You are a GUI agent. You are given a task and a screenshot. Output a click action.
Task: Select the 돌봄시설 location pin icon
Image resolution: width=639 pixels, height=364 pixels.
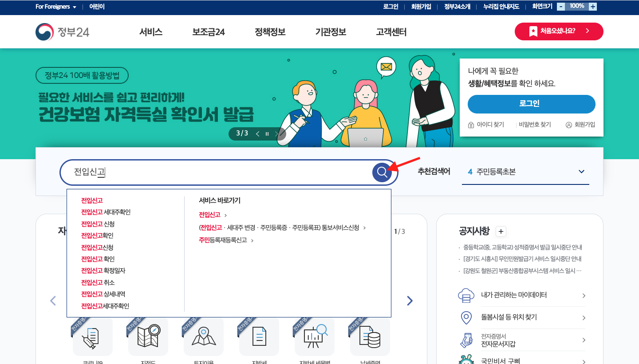point(466,317)
